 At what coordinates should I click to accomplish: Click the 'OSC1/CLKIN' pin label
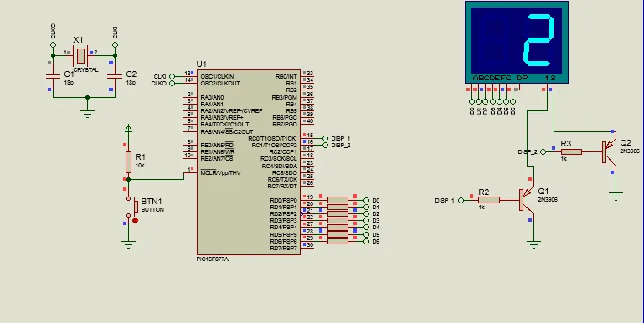pos(217,76)
